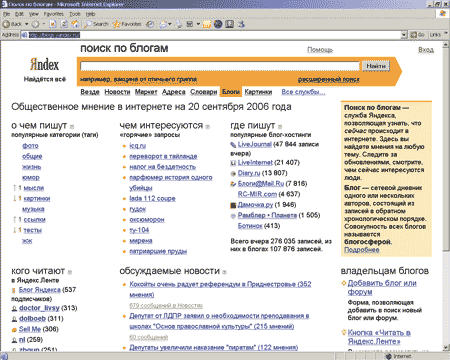Click the dark round globe toolbar icon

(218, 24)
